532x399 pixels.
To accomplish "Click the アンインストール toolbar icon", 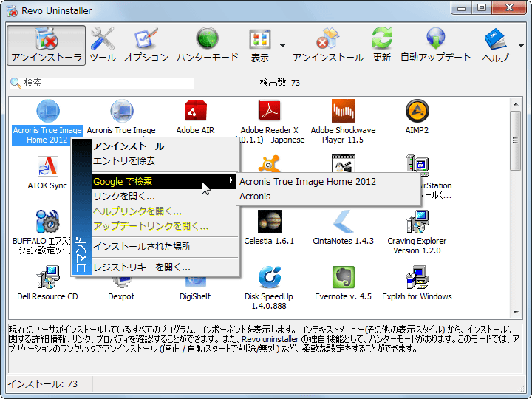I will (328, 45).
